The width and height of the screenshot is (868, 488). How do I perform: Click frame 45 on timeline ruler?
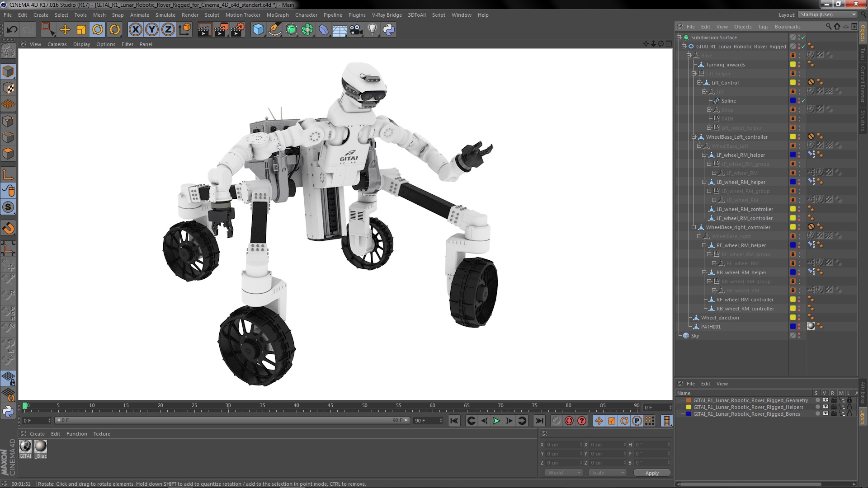click(x=330, y=406)
